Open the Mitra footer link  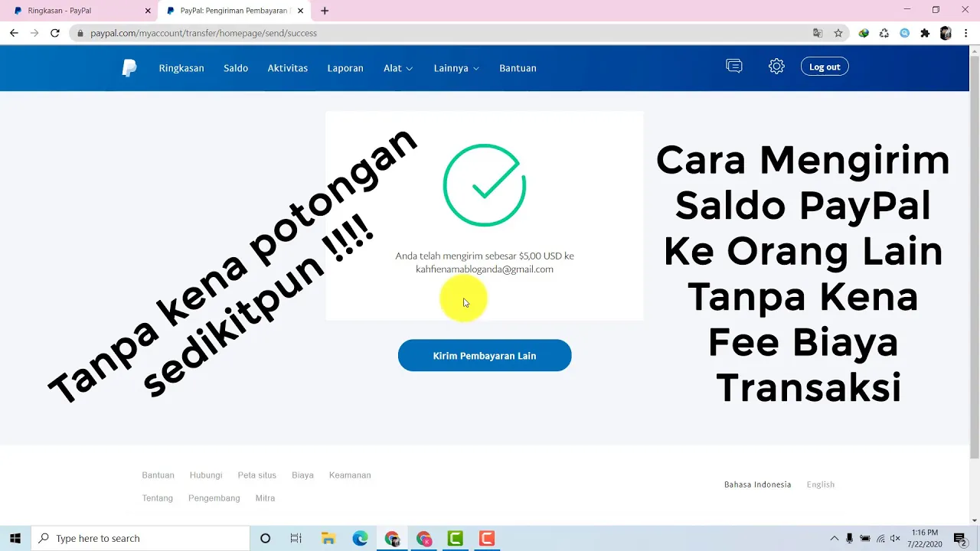[x=265, y=498]
